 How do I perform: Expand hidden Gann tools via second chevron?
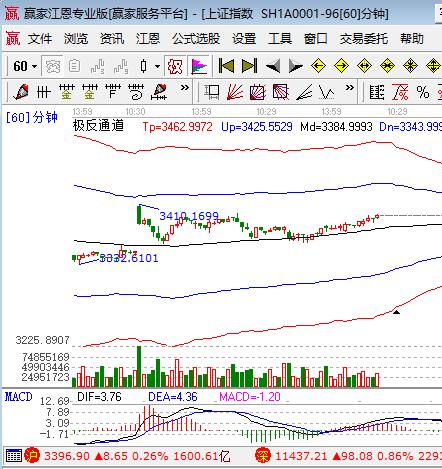pyautogui.click(x=349, y=88)
